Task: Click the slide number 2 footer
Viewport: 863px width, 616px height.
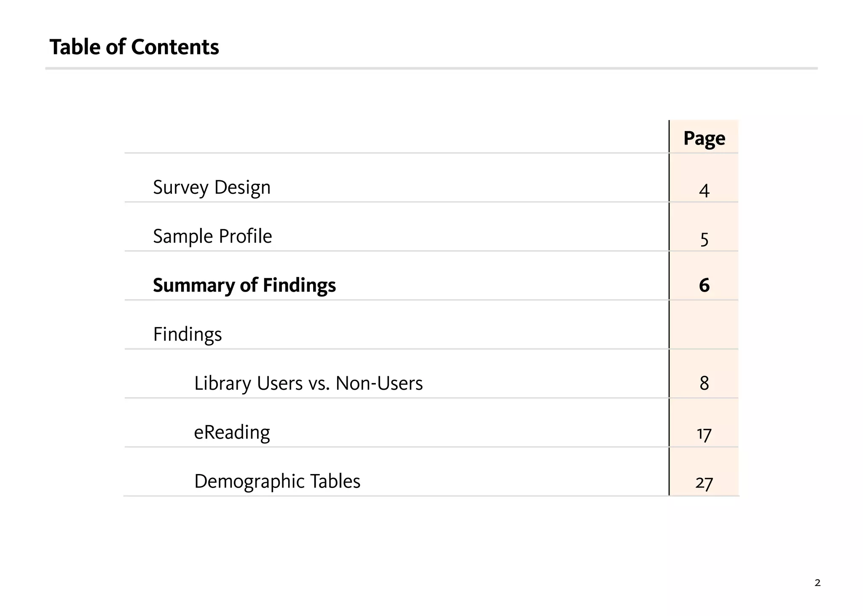Action: point(817,583)
